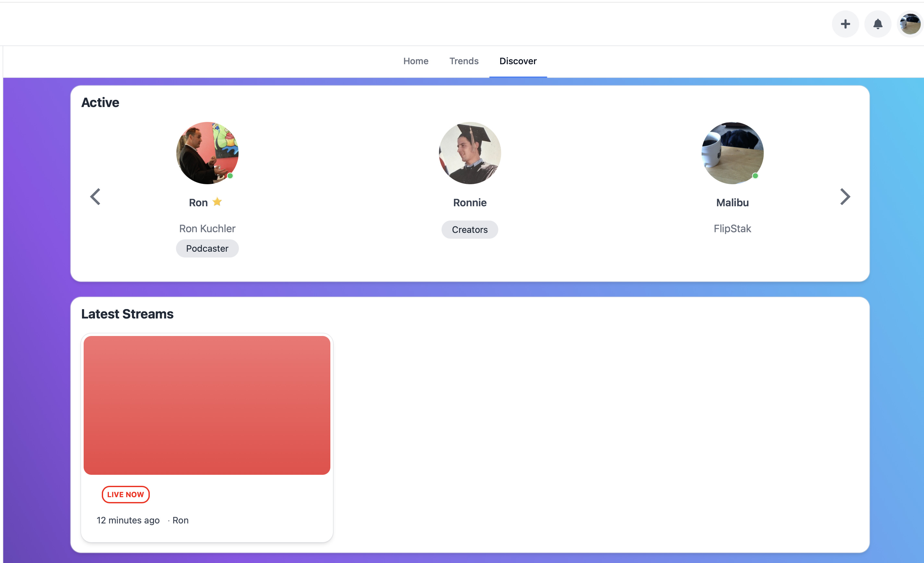
Task: Click the Ron author name under stream
Action: pyautogui.click(x=180, y=520)
